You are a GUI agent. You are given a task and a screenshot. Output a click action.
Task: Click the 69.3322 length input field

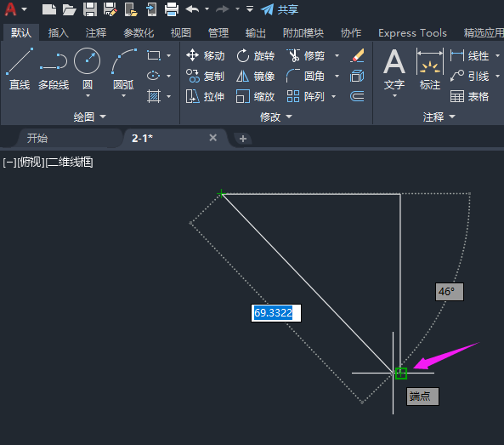tap(276, 313)
